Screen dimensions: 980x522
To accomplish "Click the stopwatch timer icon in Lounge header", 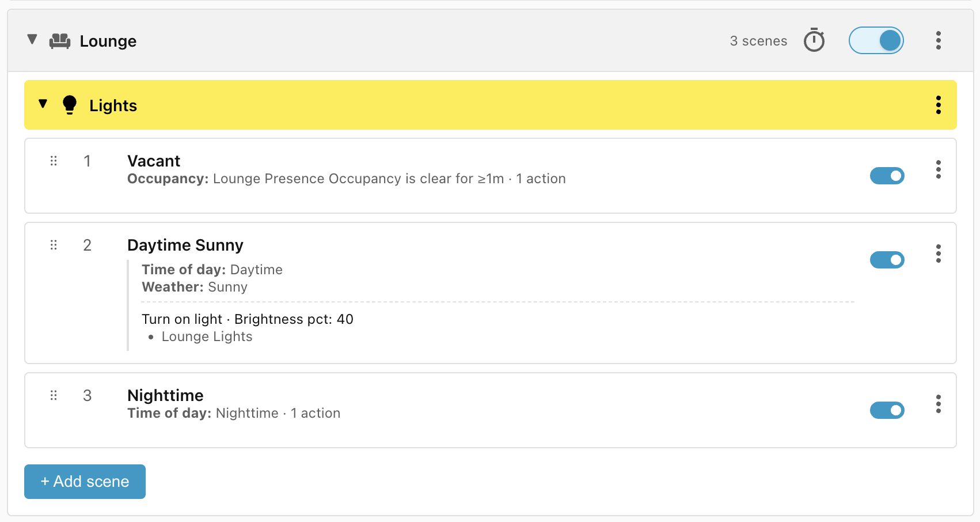I will pyautogui.click(x=814, y=40).
